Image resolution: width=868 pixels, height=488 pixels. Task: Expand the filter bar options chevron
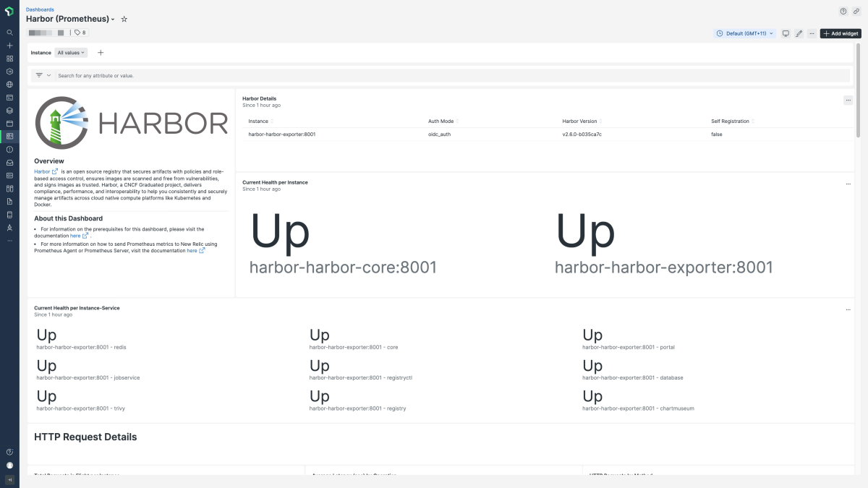(48, 75)
